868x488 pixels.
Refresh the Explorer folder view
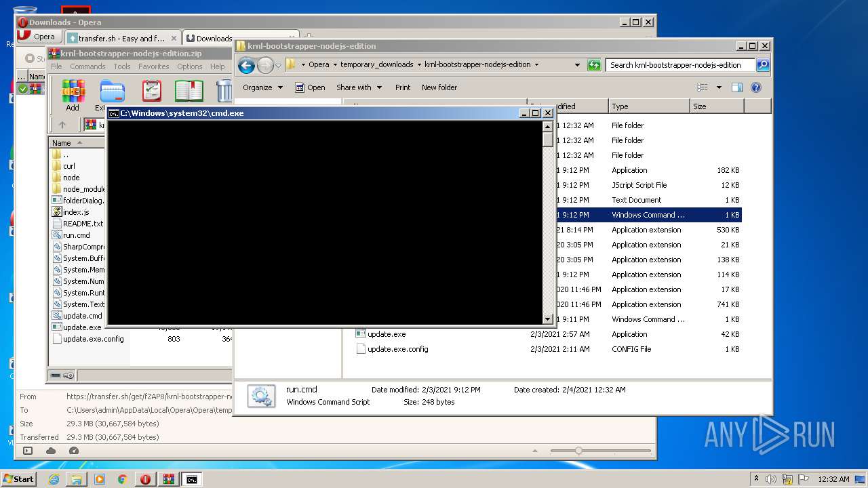coord(594,65)
